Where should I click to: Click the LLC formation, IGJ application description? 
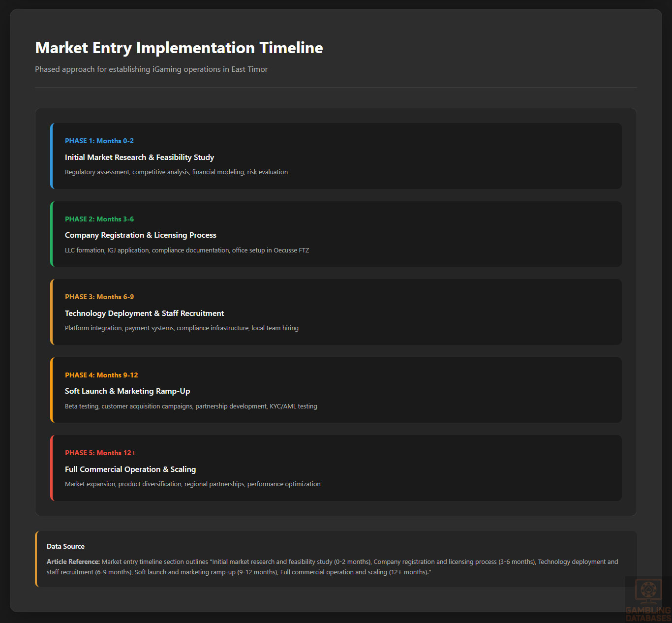point(186,250)
